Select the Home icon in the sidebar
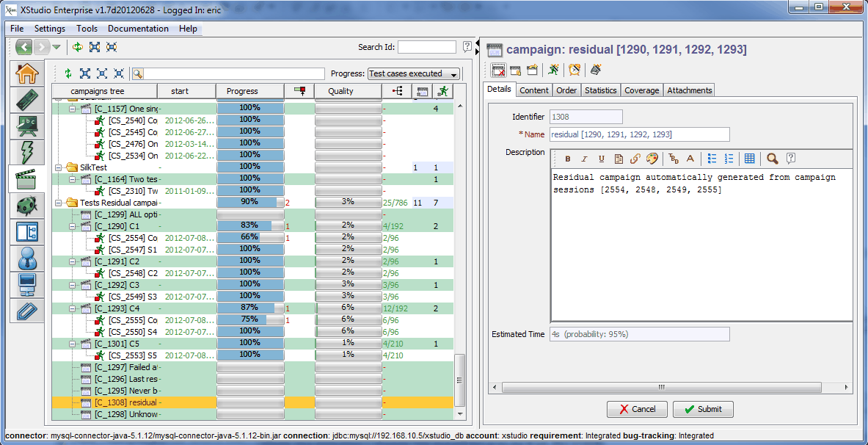 point(26,73)
